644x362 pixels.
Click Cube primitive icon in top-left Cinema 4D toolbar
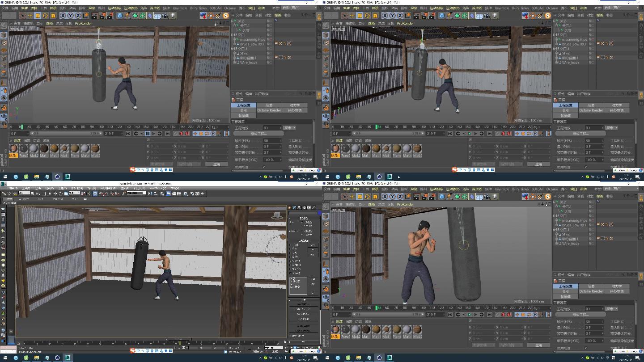pyautogui.click(x=119, y=16)
